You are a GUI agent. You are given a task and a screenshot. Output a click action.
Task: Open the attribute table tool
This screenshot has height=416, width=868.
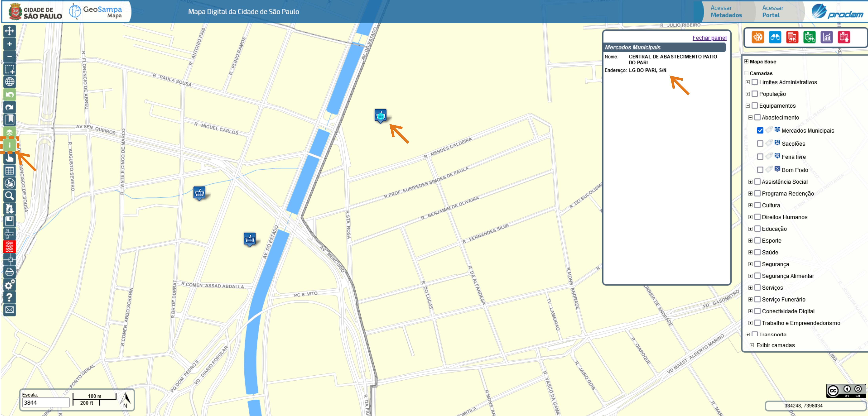(x=10, y=170)
